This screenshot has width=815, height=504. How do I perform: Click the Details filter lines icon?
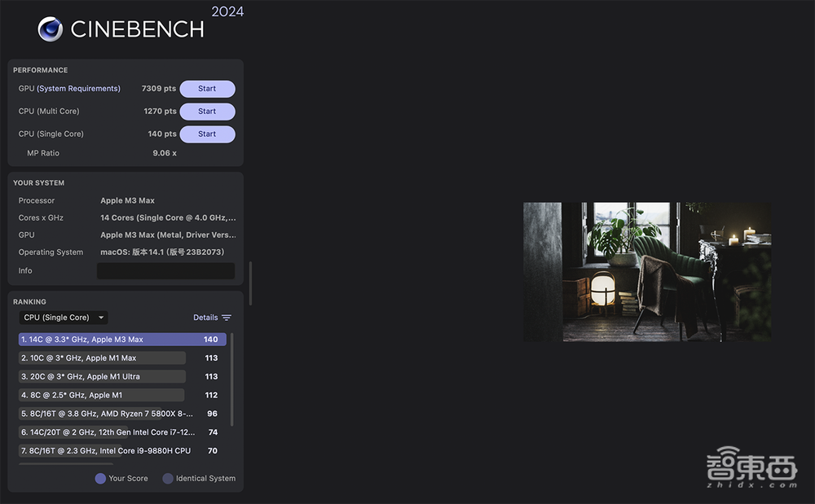227,318
